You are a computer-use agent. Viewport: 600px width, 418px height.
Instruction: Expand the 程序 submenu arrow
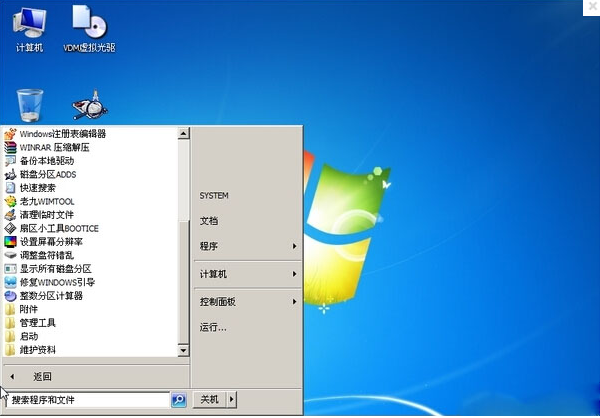coord(294,246)
